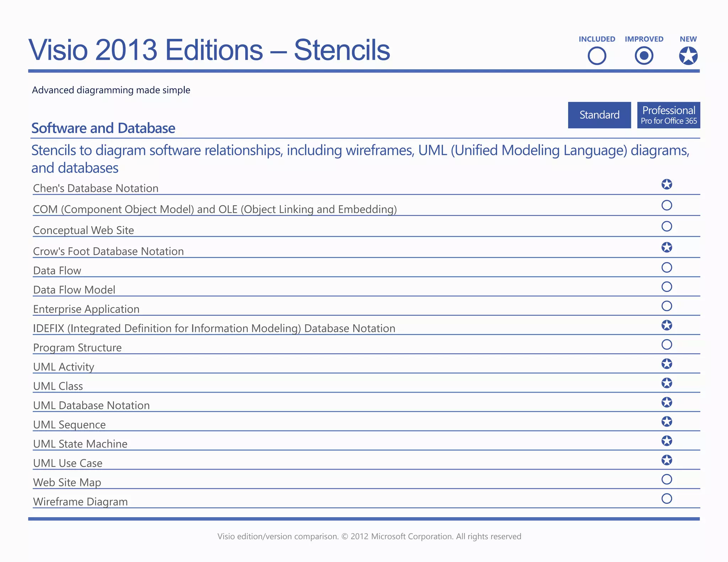Screen dimensions: 728x562
Task: Click the circle icon for Program Structure
Action: [667, 344]
